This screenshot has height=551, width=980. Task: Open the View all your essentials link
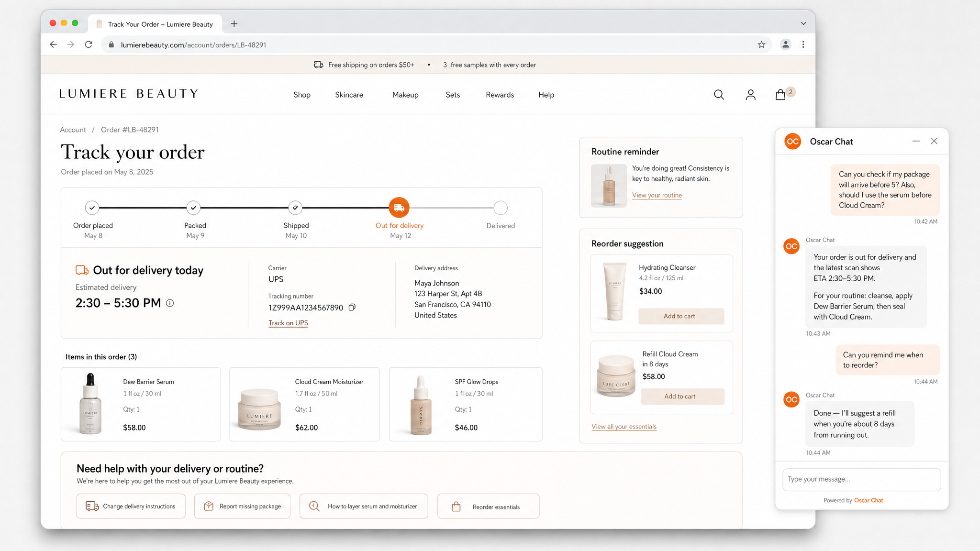624,427
